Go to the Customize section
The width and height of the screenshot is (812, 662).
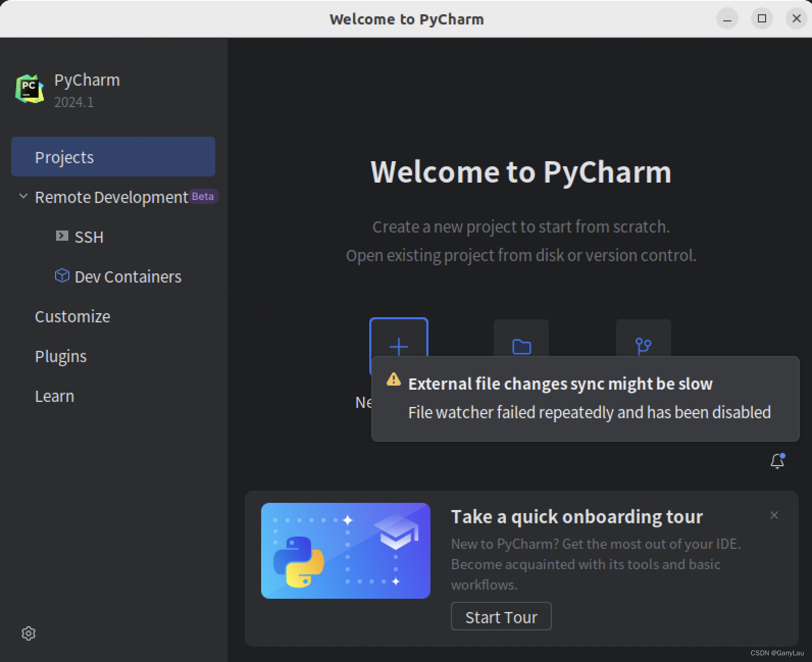pos(72,316)
